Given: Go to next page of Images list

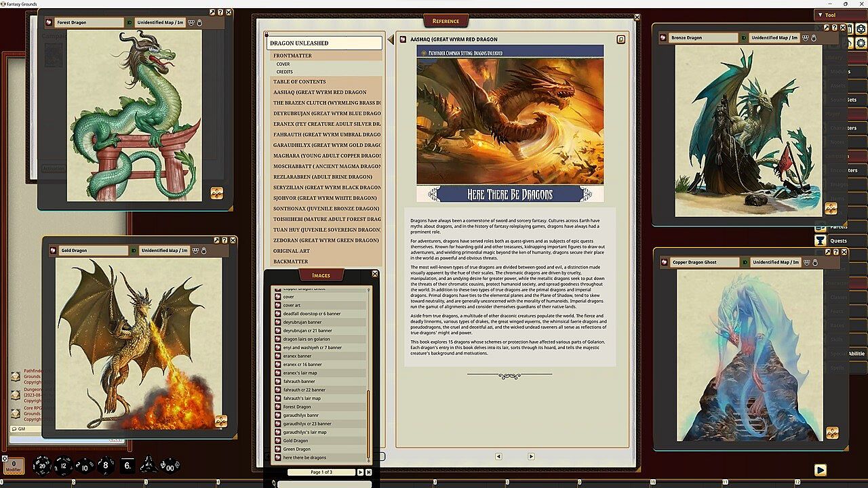Looking at the screenshot, I should [360, 472].
